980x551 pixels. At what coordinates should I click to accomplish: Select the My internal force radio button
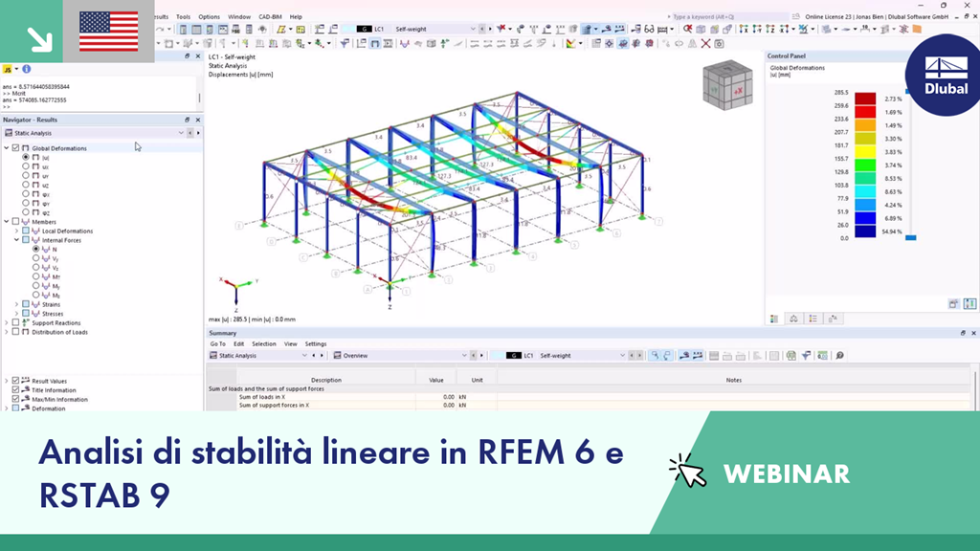point(35,285)
